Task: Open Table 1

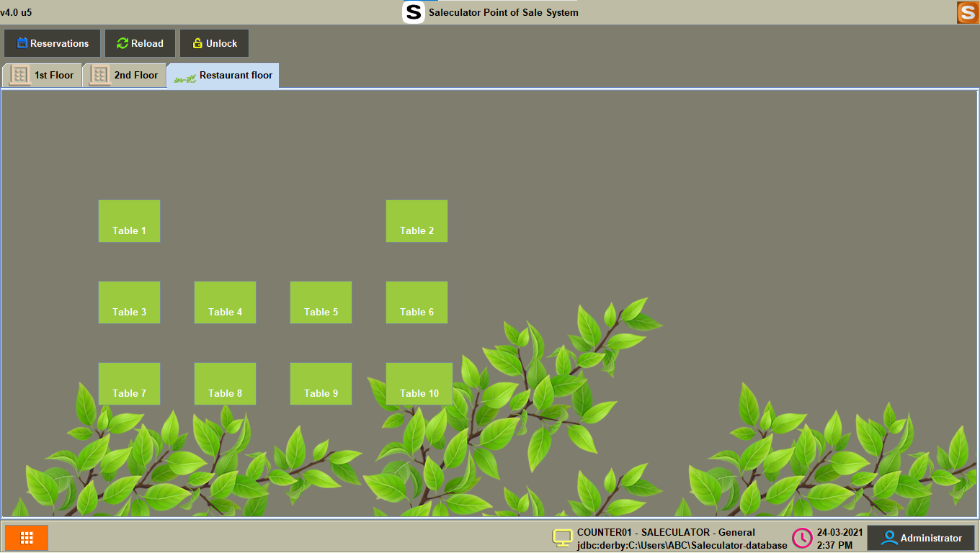Action: point(129,221)
